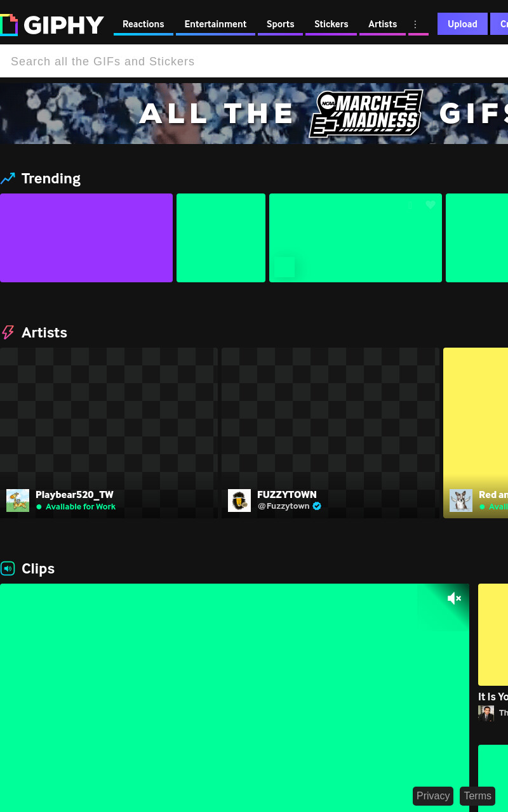Click the @Fuzzytown handle

[283, 506]
